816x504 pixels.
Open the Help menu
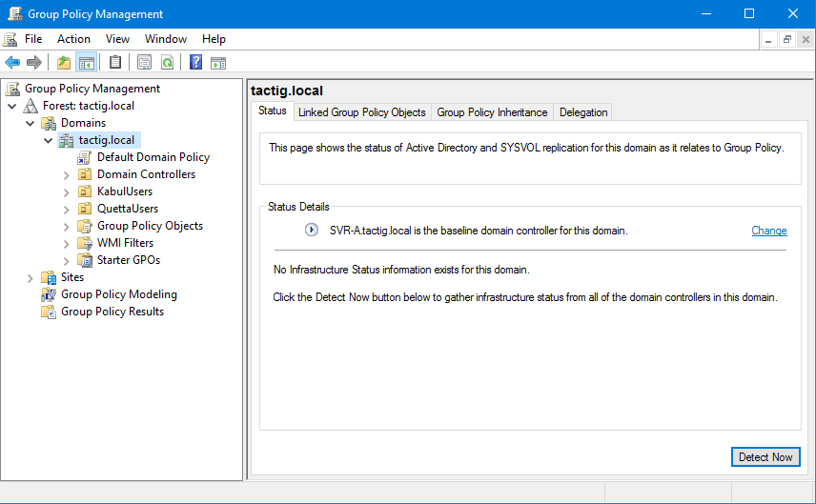[x=214, y=39]
